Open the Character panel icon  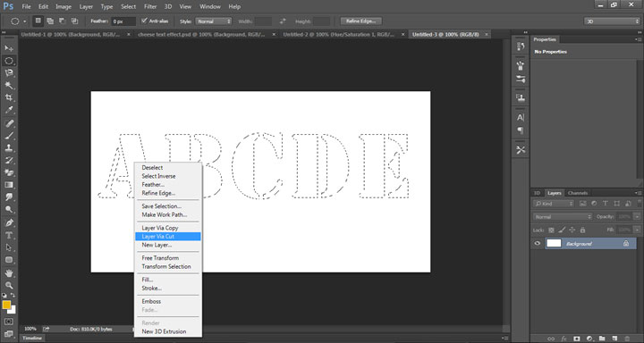[521, 117]
